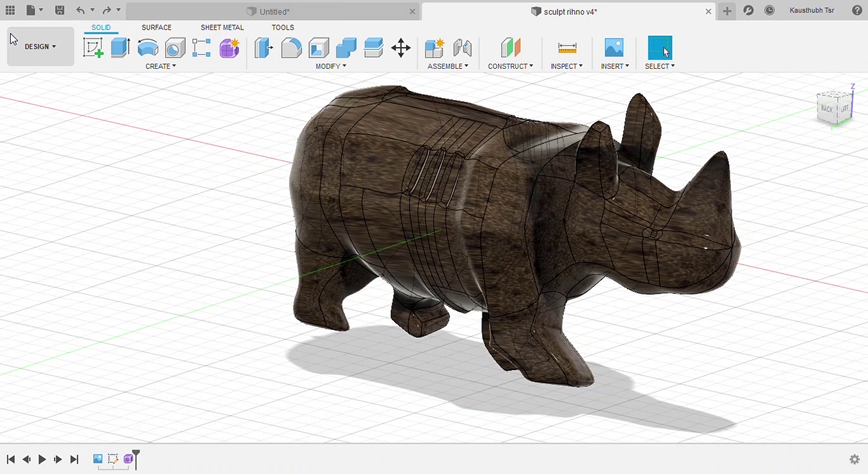
Task: Close the Untitled* document tab
Action: (413, 11)
